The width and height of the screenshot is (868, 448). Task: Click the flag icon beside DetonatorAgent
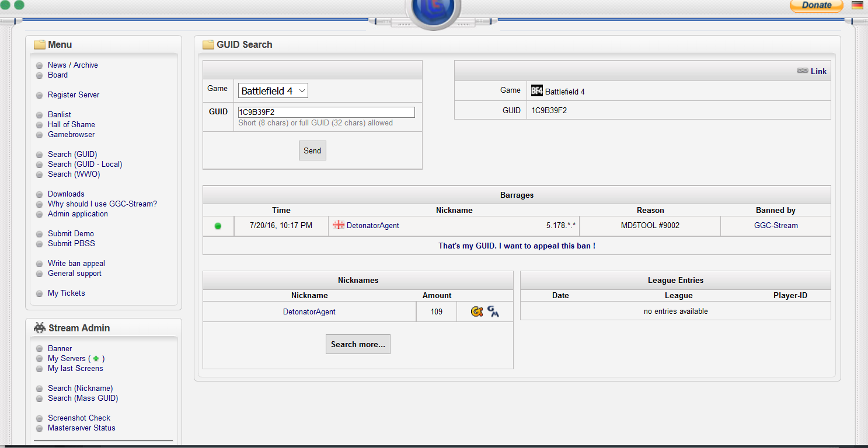(339, 225)
